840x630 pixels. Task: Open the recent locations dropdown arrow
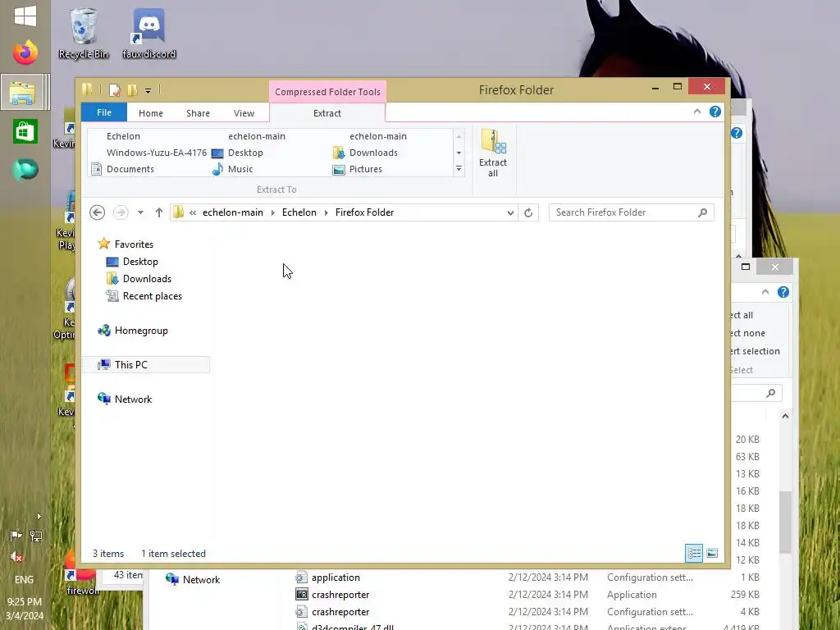(140, 212)
